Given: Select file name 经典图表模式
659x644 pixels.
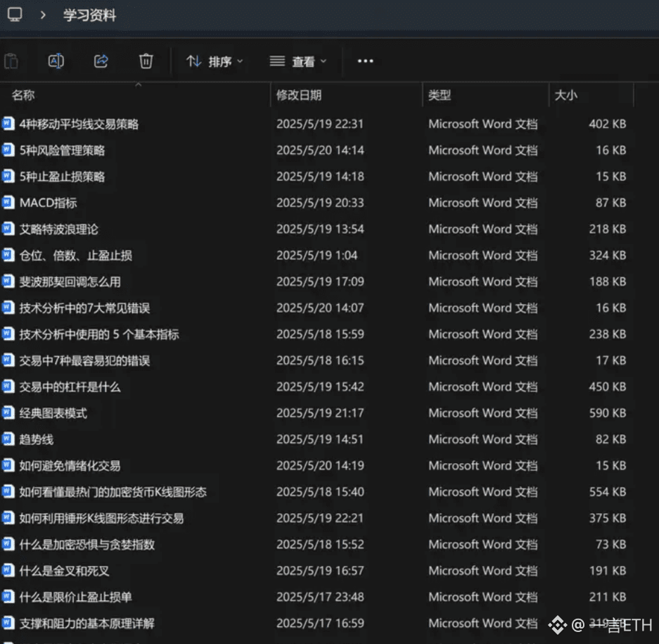Looking at the screenshot, I should (53, 413).
